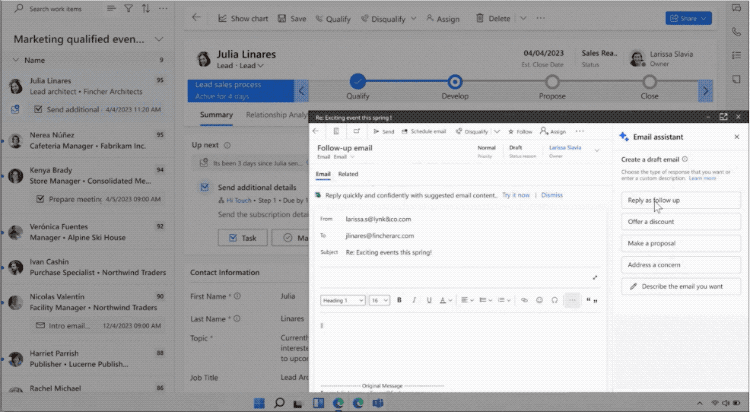Open the font color picker in the email editor
Screen dimensions: 750x412
(445, 300)
